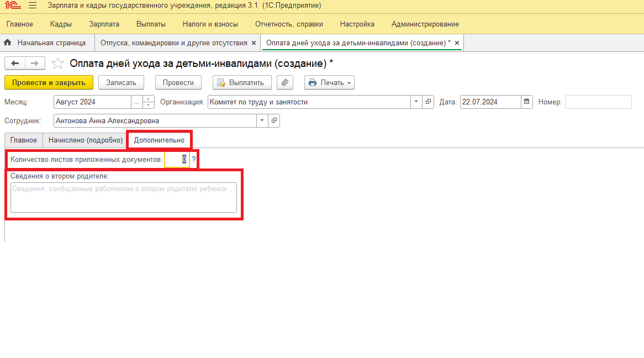Open the Налоги и взносы menu
This screenshot has width=644, height=358.
pyautogui.click(x=210, y=24)
